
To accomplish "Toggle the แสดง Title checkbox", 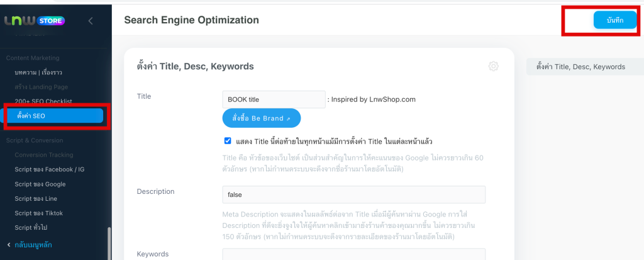I will point(228,141).
